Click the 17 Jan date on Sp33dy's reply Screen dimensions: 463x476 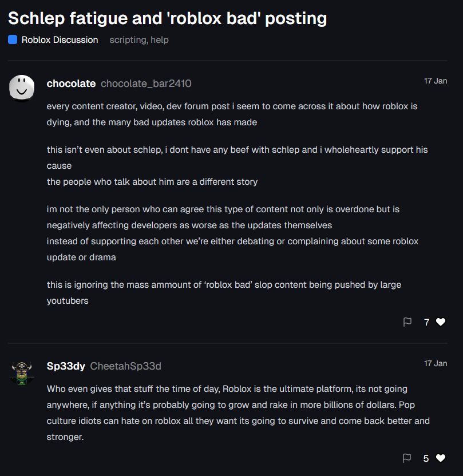click(436, 363)
